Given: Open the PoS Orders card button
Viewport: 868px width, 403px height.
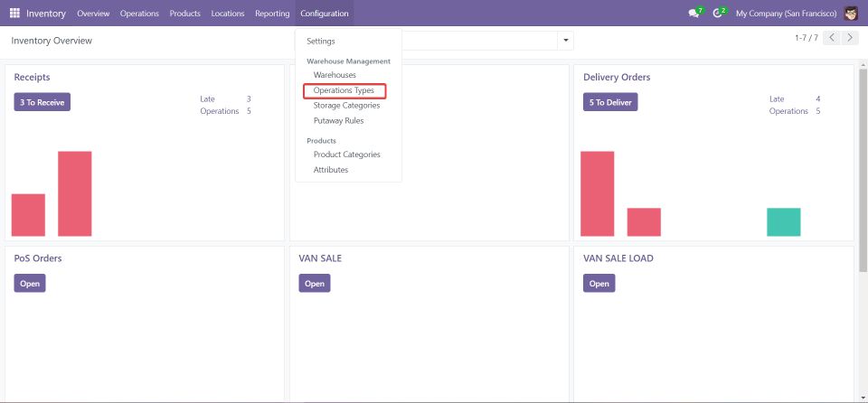Looking at the screenshot, I should 30,283.
